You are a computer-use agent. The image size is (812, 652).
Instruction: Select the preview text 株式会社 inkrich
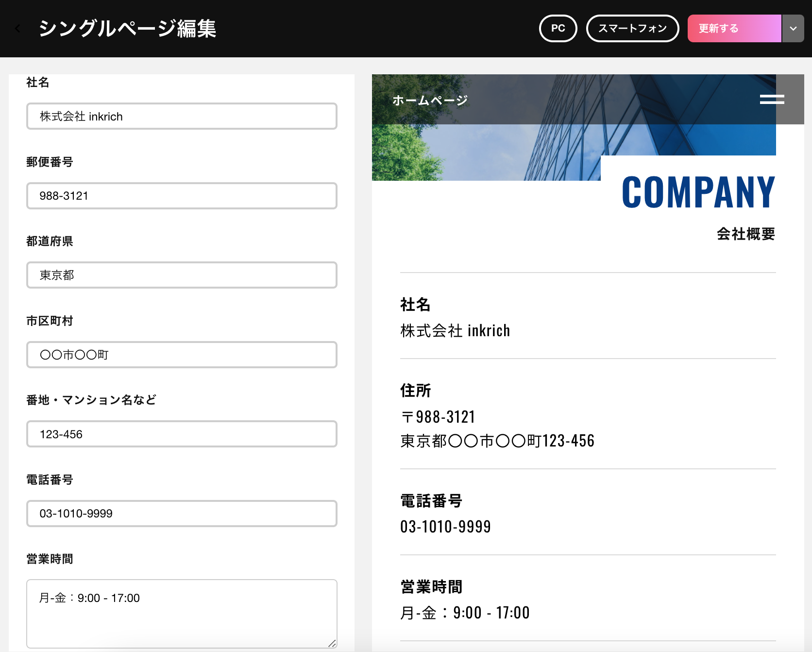pos(455,331)
